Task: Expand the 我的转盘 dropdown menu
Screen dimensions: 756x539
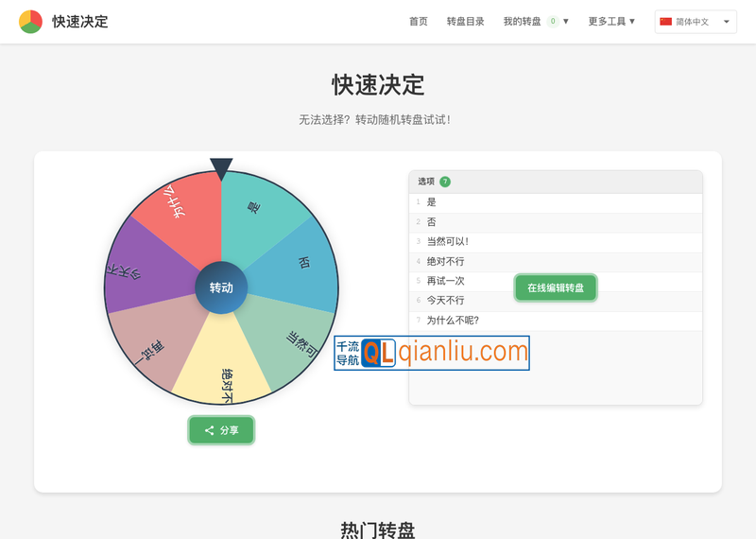Action: tap(536, 22)
